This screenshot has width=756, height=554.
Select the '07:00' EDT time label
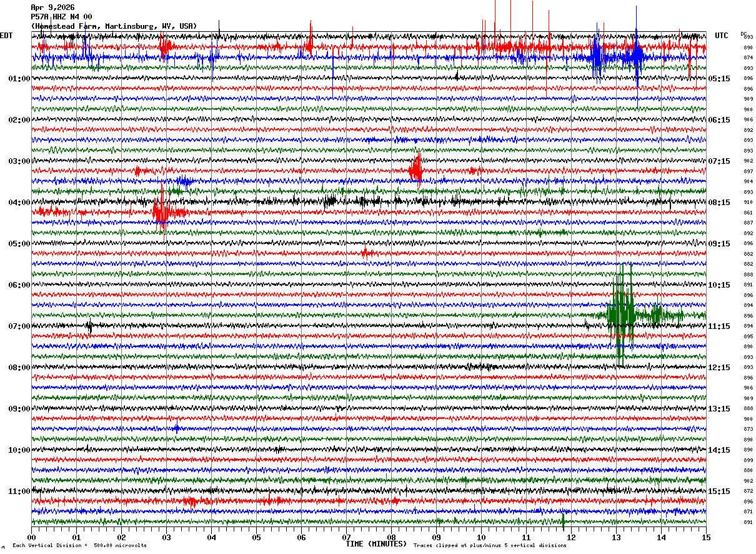(x=19, y=326)
